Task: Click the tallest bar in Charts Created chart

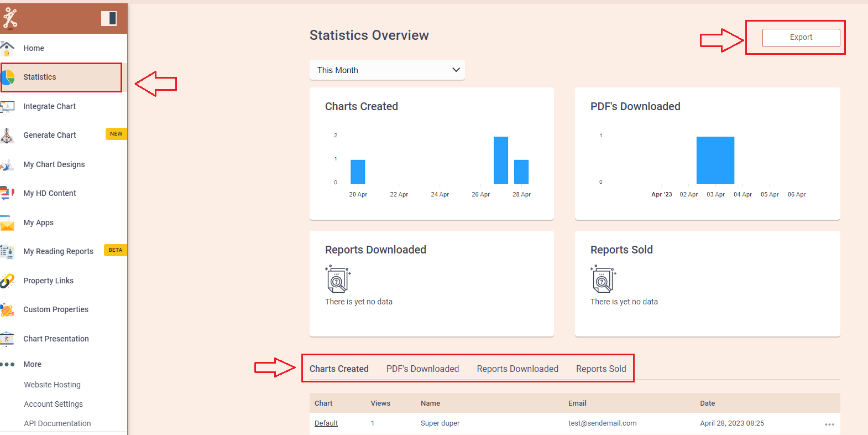Action: 501,160
